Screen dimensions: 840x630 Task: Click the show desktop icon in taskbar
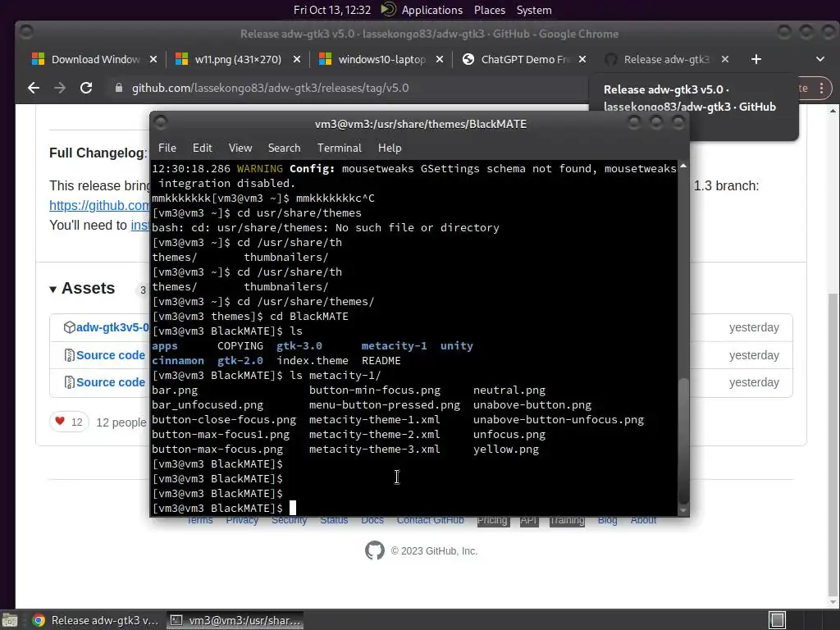pyautogui.click(x=9, y=620)
